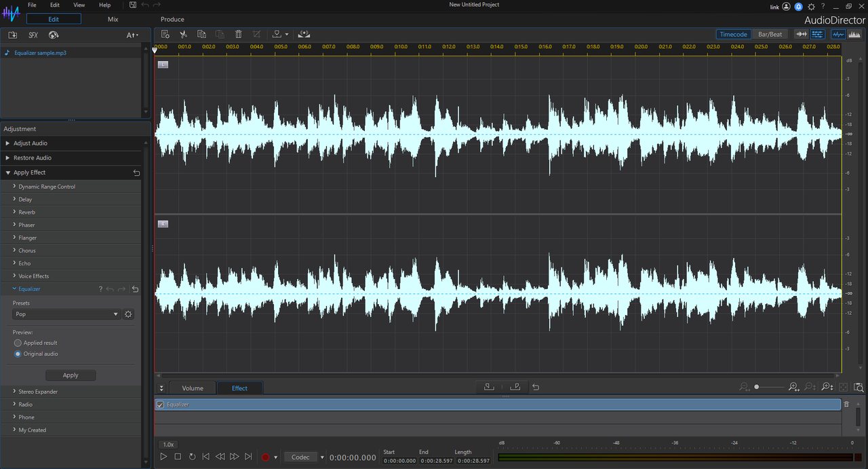The image size is (868, 469).
Task: Select Equalizer sample.mp3 in the library
Action: click(x=40, y=52)
